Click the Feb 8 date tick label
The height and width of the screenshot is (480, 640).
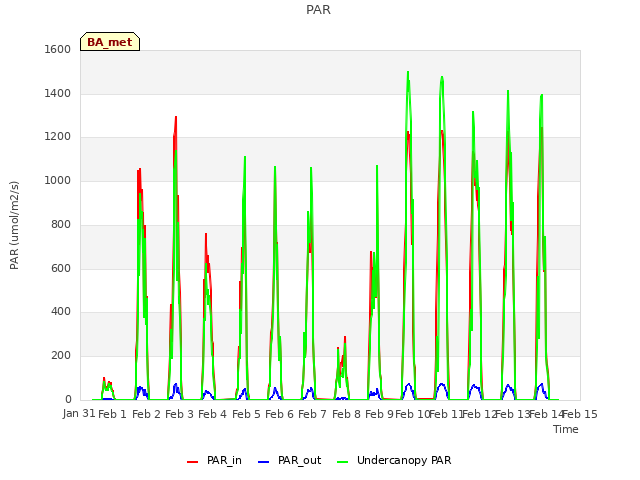(x=346, y=414)
